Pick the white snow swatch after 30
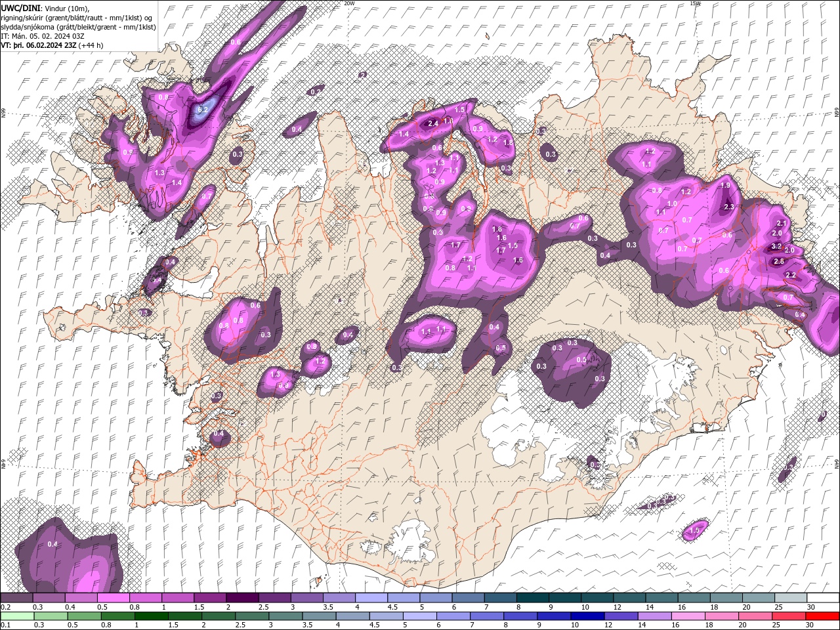The height and width of the screenshot is (630, 840). tap(823, 598)
